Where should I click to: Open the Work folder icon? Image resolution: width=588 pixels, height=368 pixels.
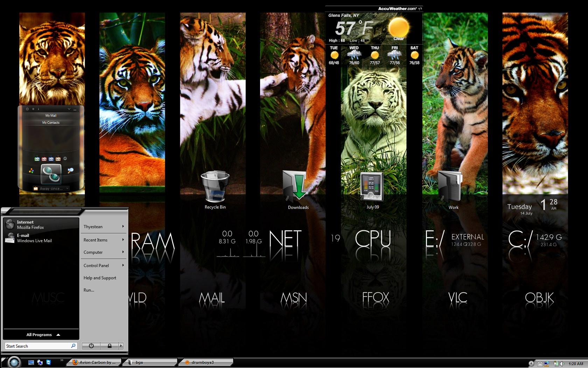(x=451, y=186)
